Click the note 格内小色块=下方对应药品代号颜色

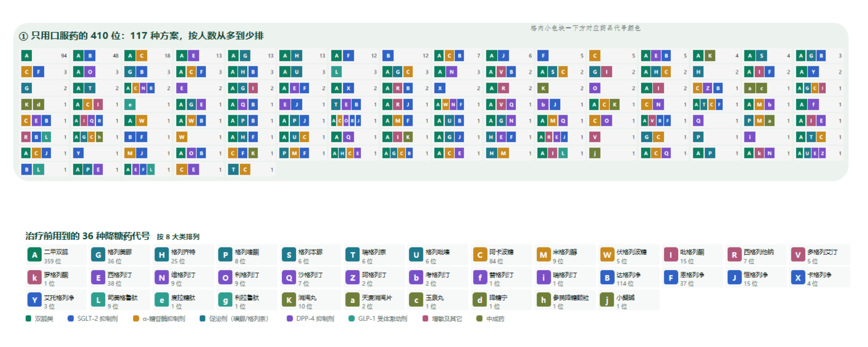[x=586, y=28]
